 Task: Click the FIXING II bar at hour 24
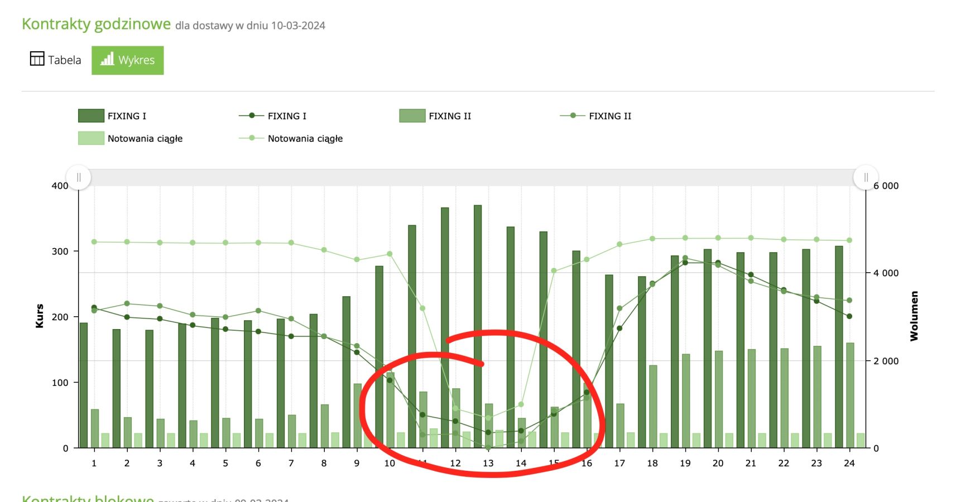tap(850, 395)
